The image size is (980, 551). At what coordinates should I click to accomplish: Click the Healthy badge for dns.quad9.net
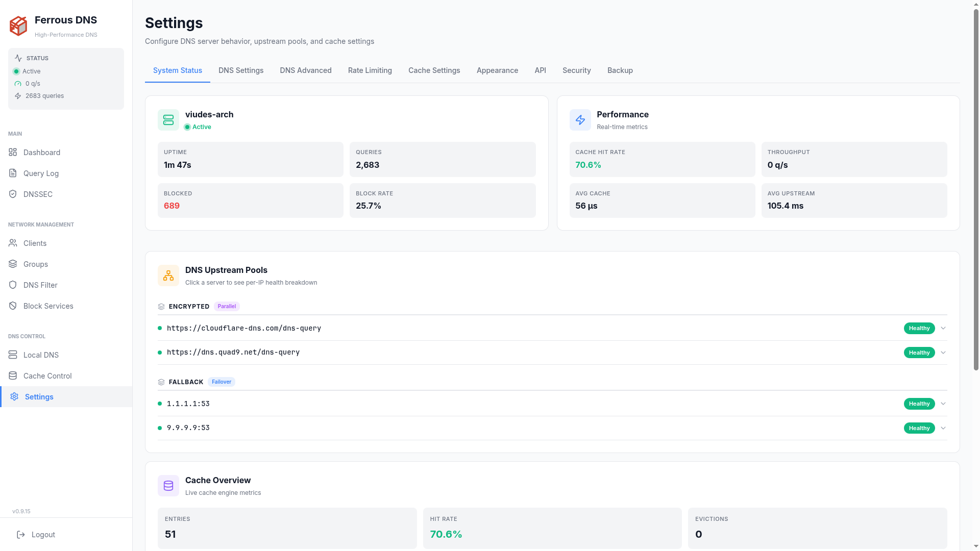coord(919,353)
